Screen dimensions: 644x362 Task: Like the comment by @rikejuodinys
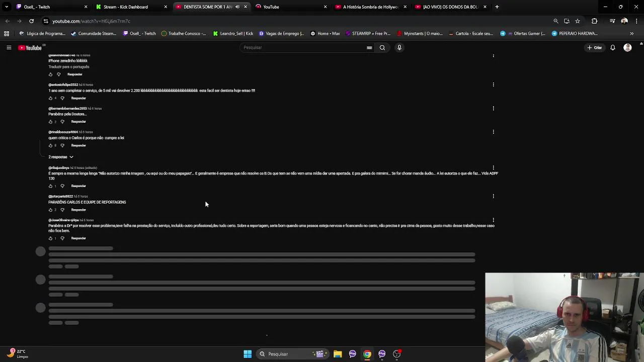[x=50, y=186]
